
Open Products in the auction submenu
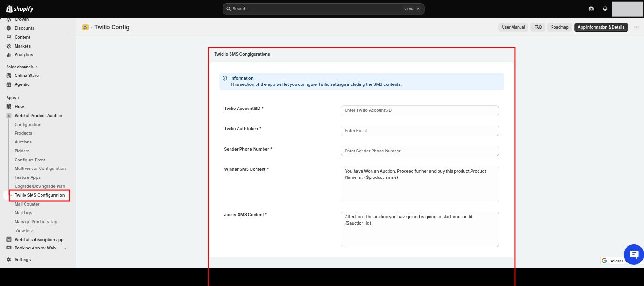(23, 133)
